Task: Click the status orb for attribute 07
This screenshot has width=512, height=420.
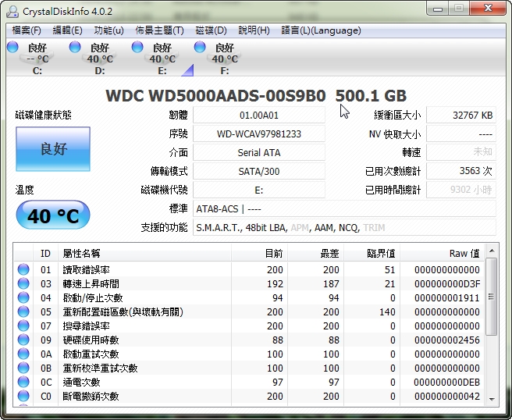Action: (x=23, y=326)
